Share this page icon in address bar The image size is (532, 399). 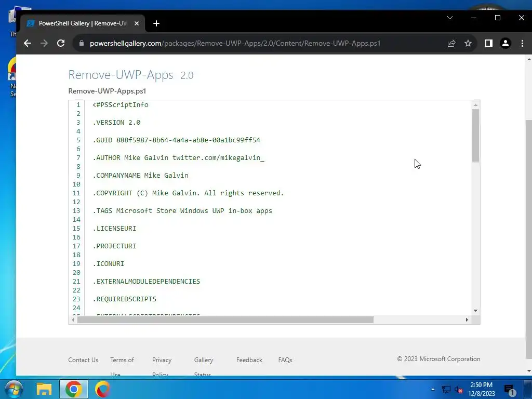click(451, 44)
